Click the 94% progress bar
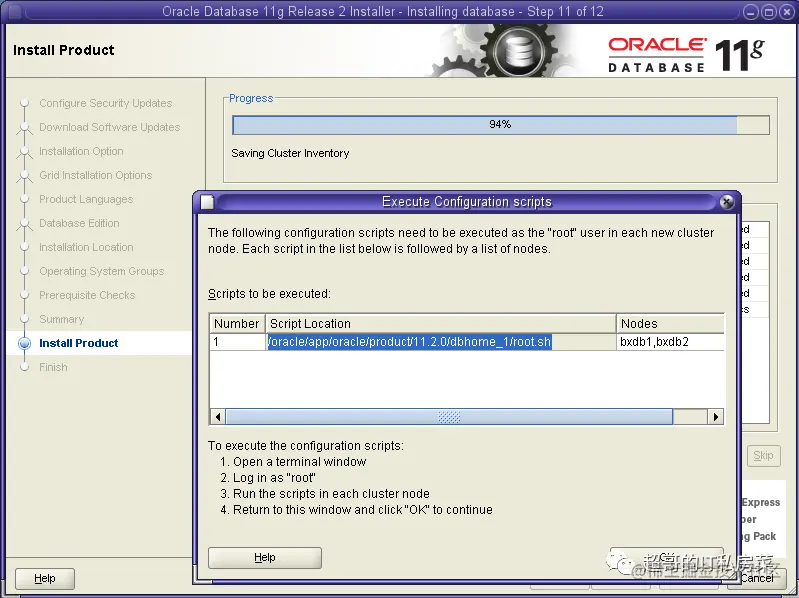Screen dimensions: 799x598 point(500,125)
